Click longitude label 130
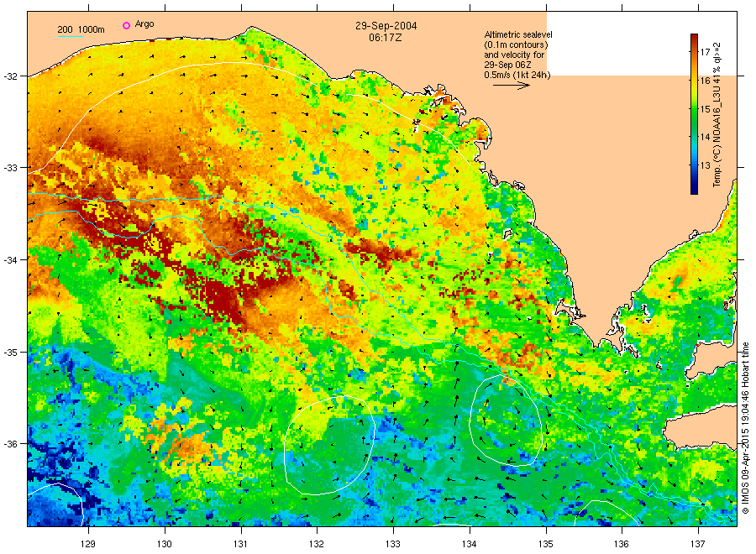 click(x=165, y=545)
